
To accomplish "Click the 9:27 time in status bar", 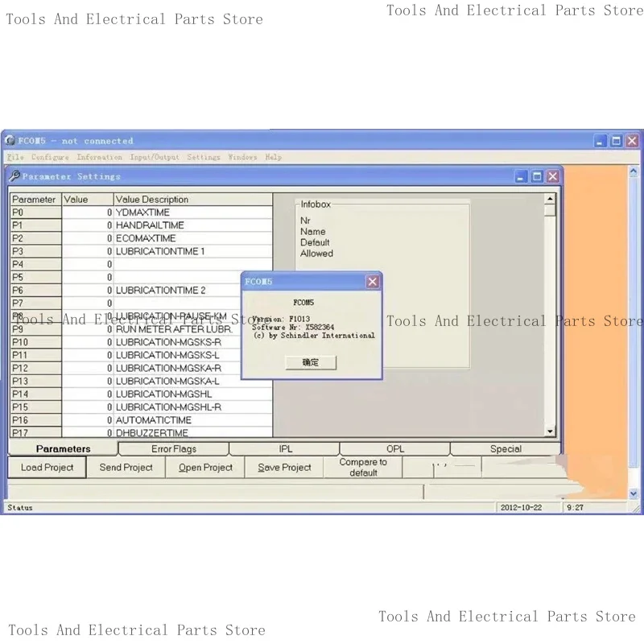I will pos(575,508).
